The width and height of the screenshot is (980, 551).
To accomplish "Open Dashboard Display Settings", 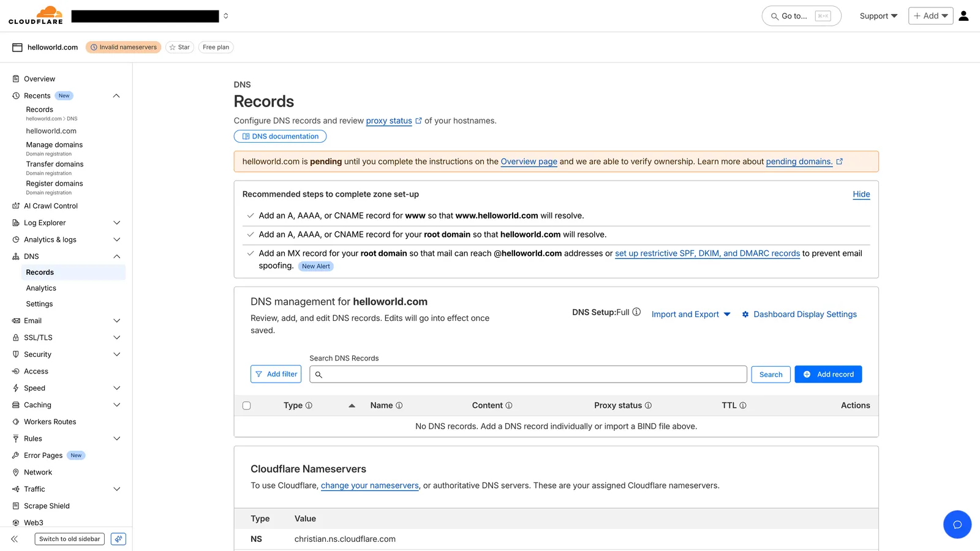I will click(x=799, y=315).
